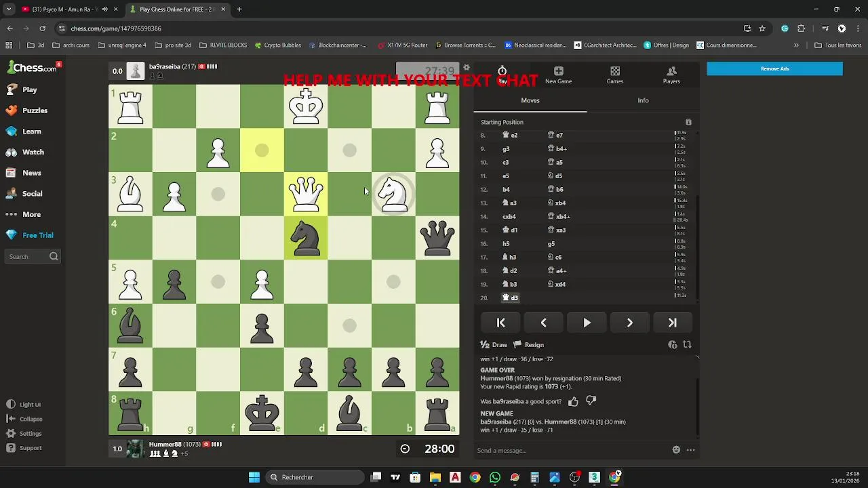Open chess.com Settings from sidebar
Screen dimensions: 868x488
[24, 434]
